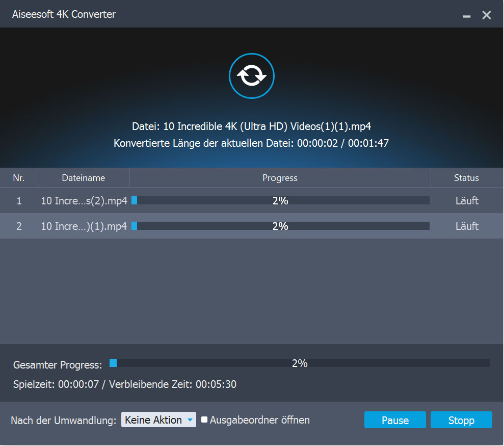Close the Aiseesoft 4K Converter window
The height and width of the screenshot is (446, 504).
click(x=486, y=15)
